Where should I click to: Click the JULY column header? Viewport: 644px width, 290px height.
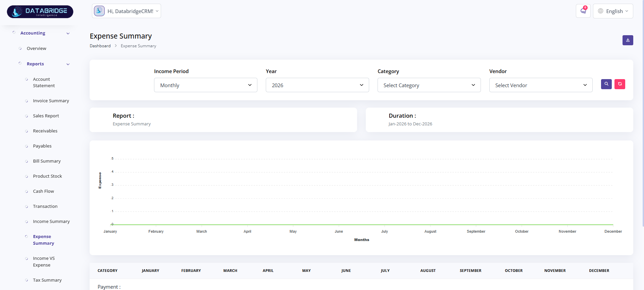pos(385,271)
